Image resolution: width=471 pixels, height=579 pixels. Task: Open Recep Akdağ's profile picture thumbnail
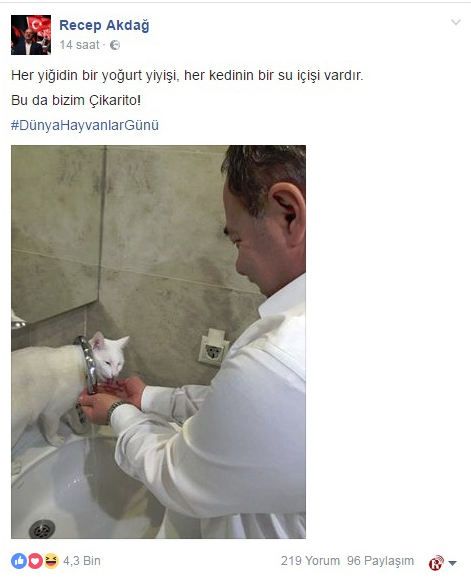coord(31,35)
